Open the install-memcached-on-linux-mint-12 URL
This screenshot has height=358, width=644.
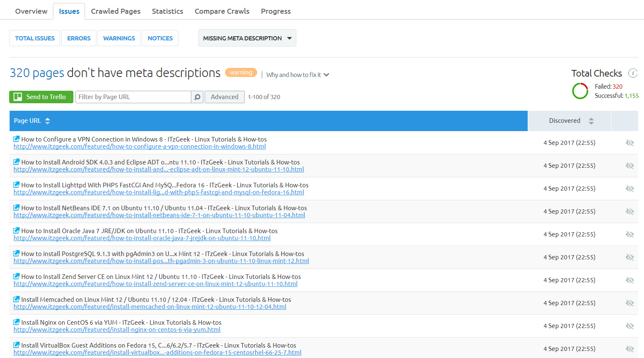[x=150, y=307]
